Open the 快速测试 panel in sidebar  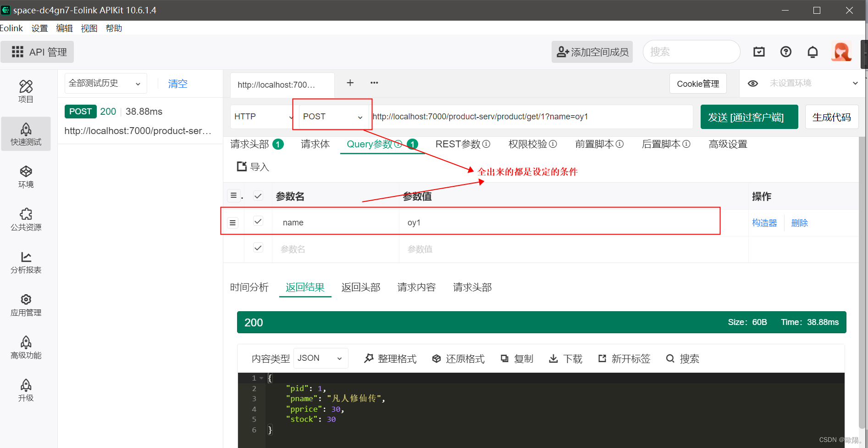tap(26, 134)
